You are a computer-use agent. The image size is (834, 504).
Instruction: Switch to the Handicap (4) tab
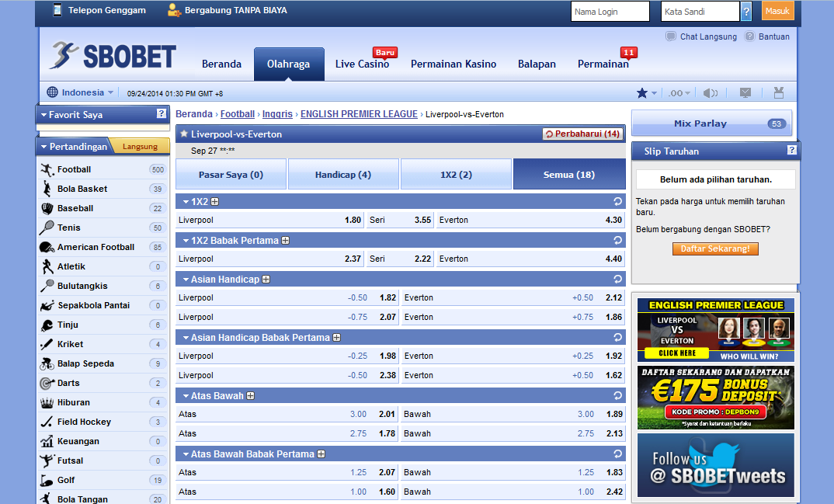tap(343, 175)
